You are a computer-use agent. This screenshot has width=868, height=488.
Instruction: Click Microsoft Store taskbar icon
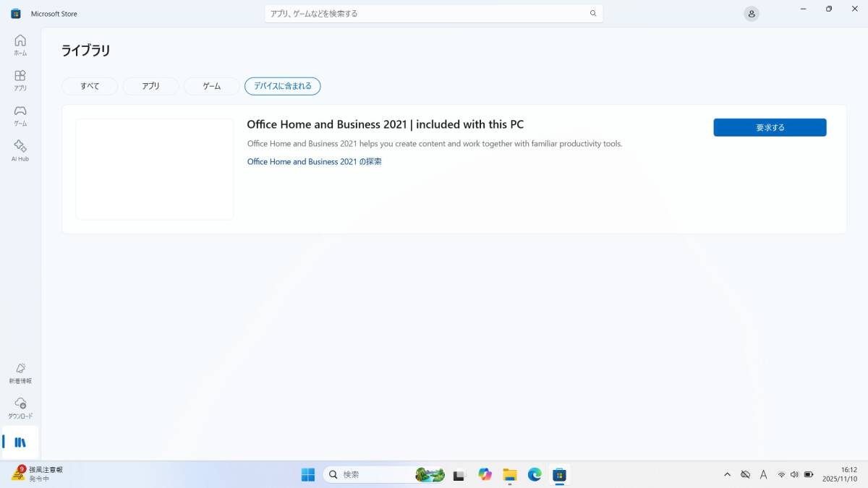(559, 475)
